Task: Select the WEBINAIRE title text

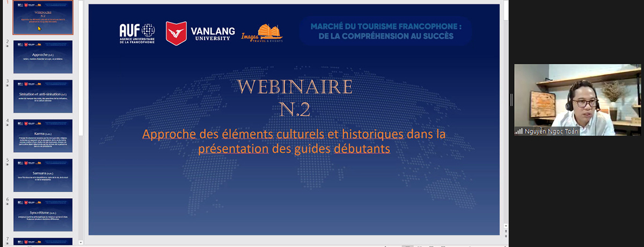Action: [x=295, y=88]
